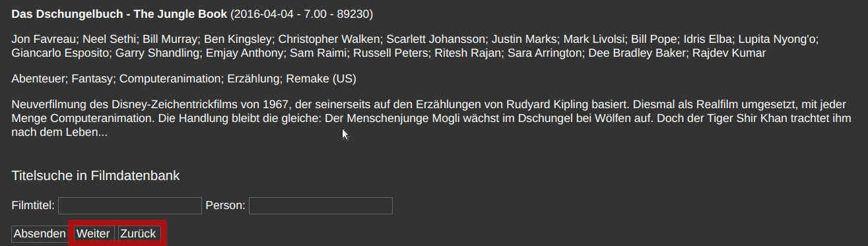The width and height of the screenshot is (868, 246).
Task: Focus the Person search field
Action: tap(321, 206)
